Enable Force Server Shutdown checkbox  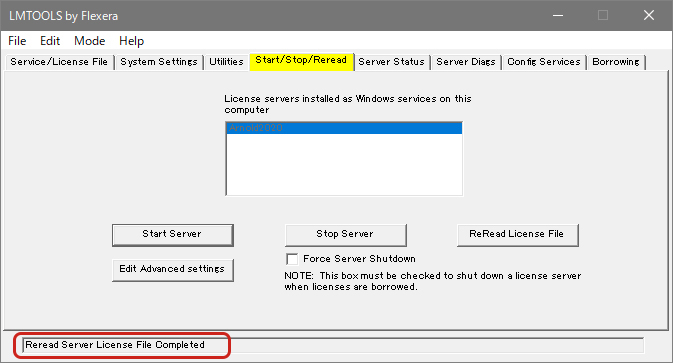(x=292, y=259)
